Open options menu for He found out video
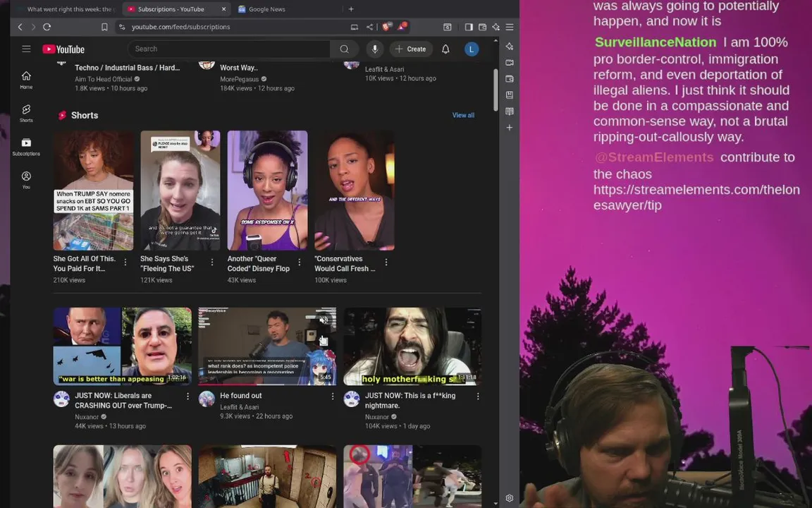The image size is (812, 508). [333, 396]
